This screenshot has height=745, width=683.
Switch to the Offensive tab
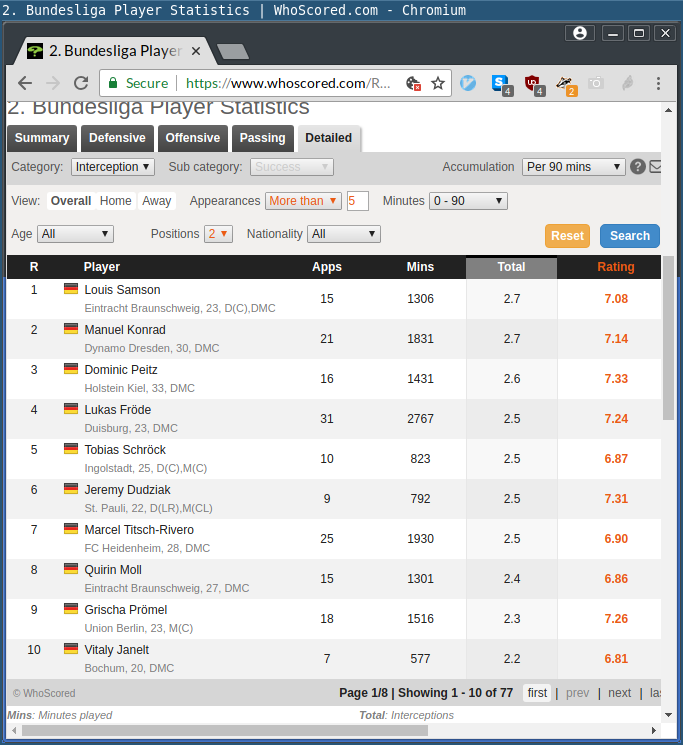[x=193, y=138]
